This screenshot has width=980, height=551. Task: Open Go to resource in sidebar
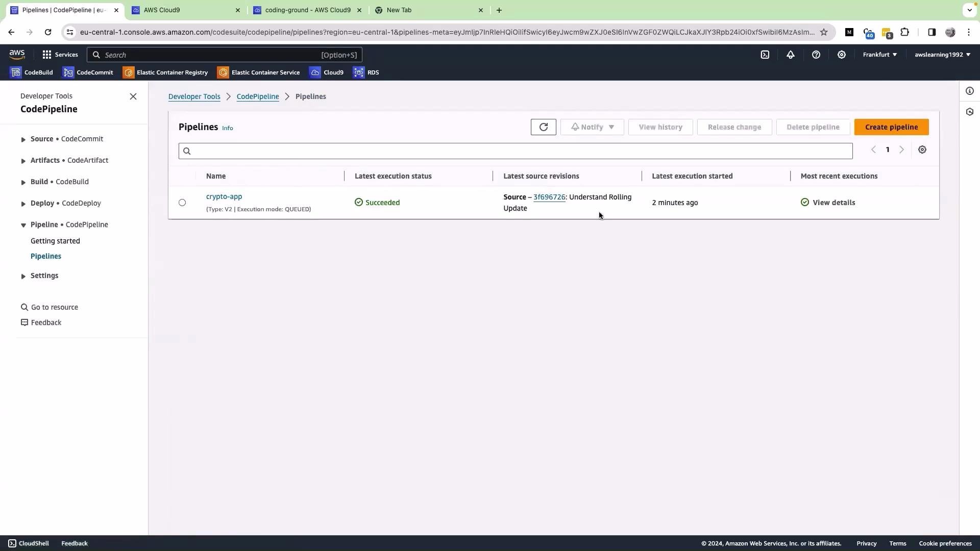tap(50, 307)
